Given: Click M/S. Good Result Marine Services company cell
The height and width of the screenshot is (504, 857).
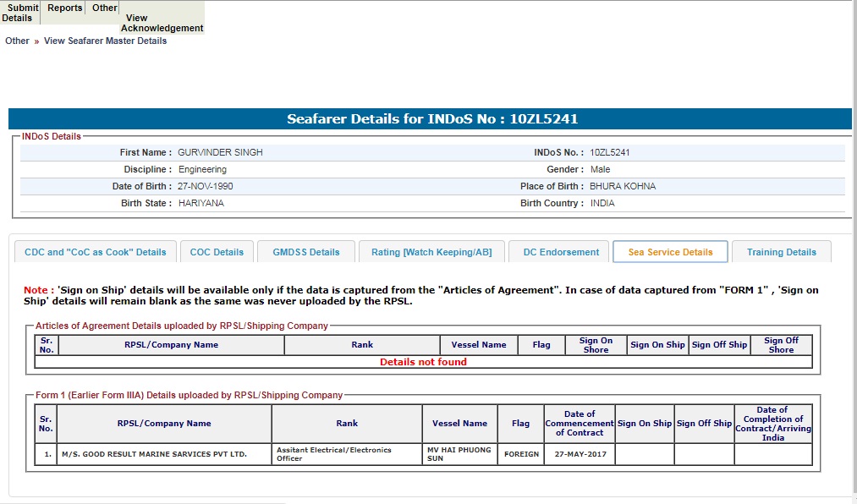Looking at the screenshot, I should pyautogui.click(x=154, y=454).
